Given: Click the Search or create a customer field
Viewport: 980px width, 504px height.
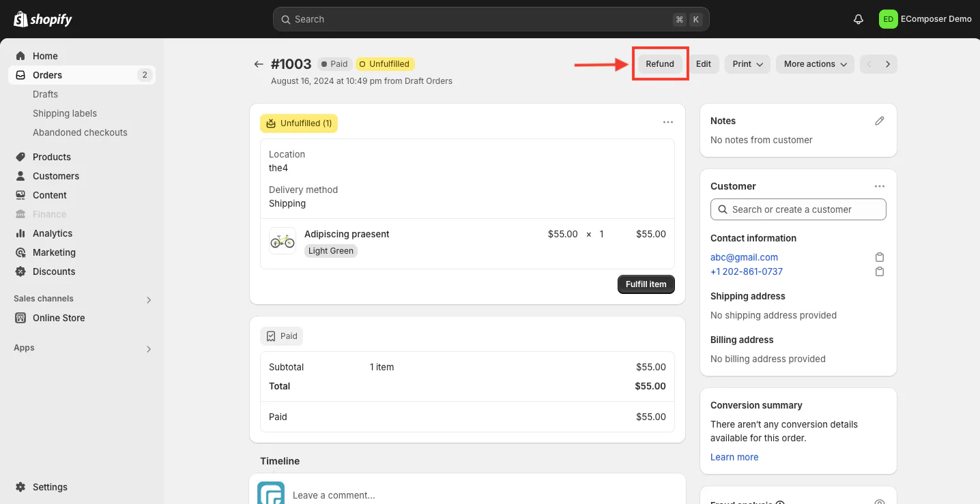Looking at the screenshot, I should (798, 209).
